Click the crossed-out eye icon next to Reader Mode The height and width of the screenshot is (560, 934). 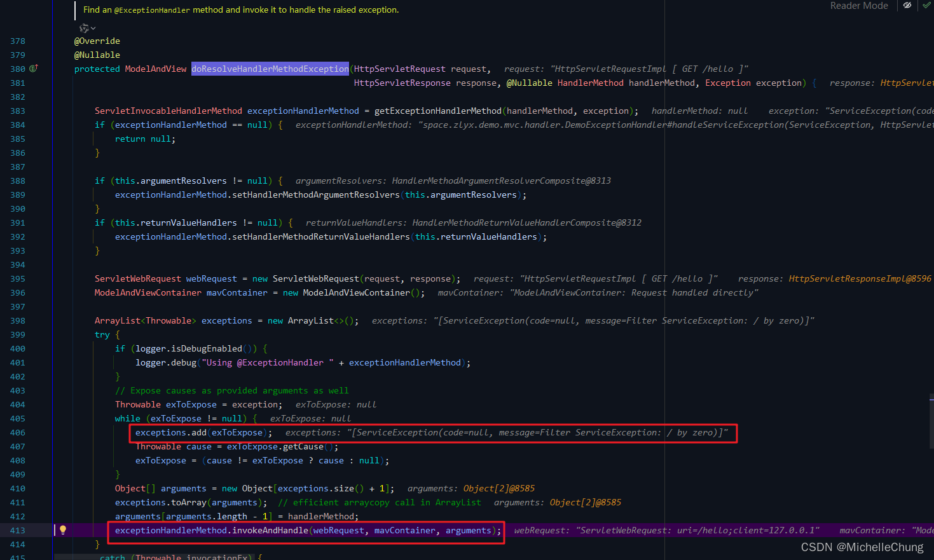[x=907, y=5]
